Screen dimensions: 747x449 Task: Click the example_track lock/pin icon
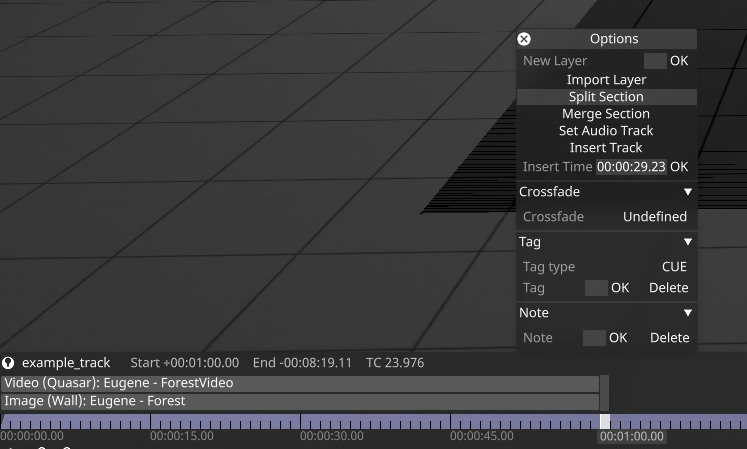pyautogui.click(x=8, y=363)
